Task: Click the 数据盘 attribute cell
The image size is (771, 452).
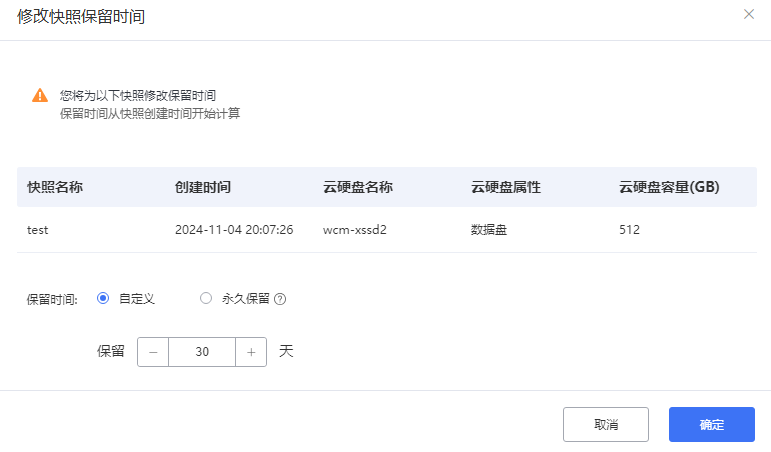Action: pyautogui.click(x=489, y=230)
